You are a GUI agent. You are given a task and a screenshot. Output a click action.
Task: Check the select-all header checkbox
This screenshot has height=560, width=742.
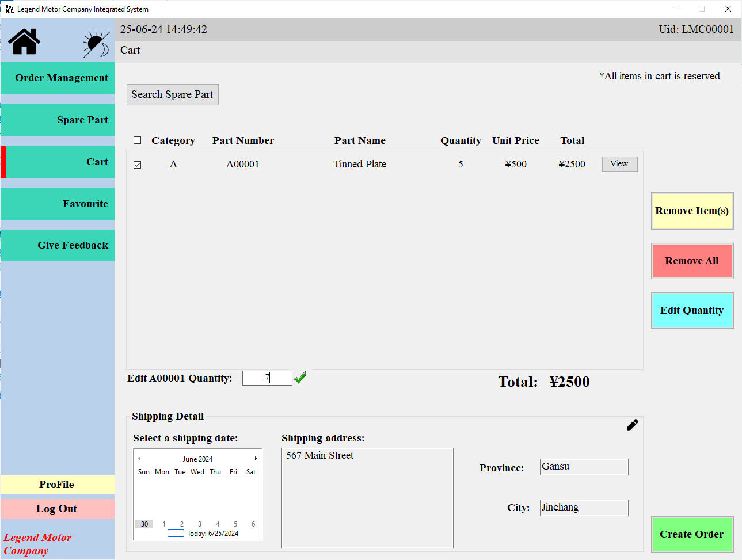point(137,140)
